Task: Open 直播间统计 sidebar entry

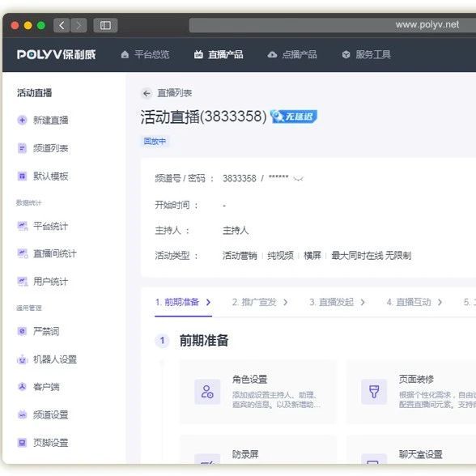Action: pos(55,253)
